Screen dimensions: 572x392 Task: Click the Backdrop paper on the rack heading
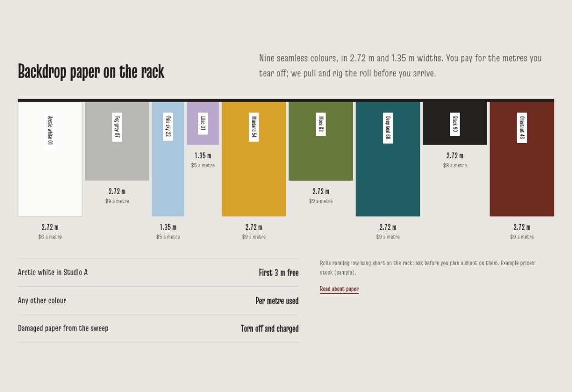pos(91,72)
